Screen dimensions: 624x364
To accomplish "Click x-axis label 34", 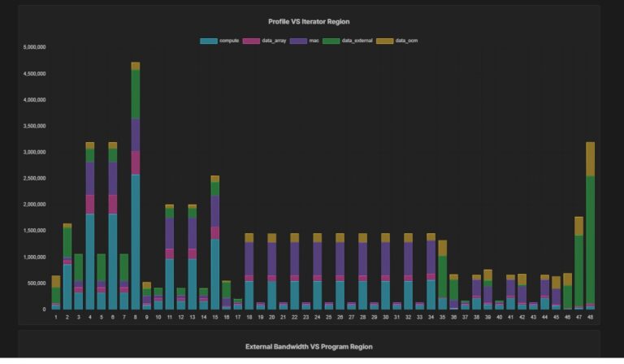I will pyautogui.click(x=431, y=317).
